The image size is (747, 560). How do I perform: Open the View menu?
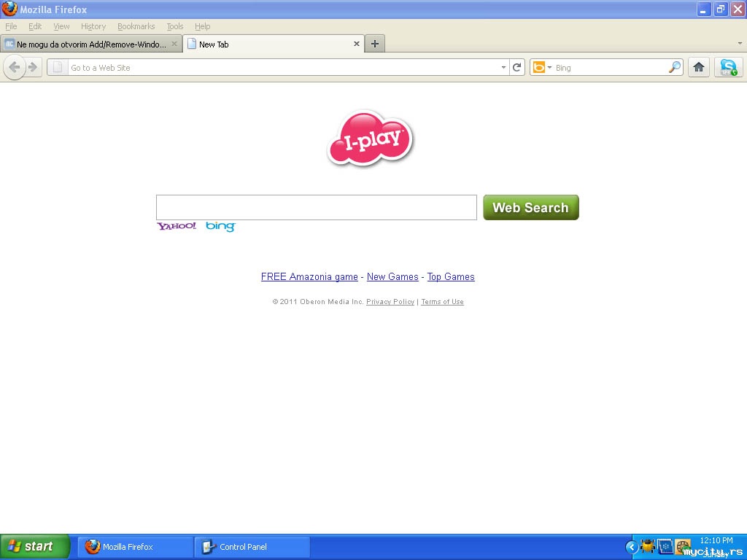61,26
